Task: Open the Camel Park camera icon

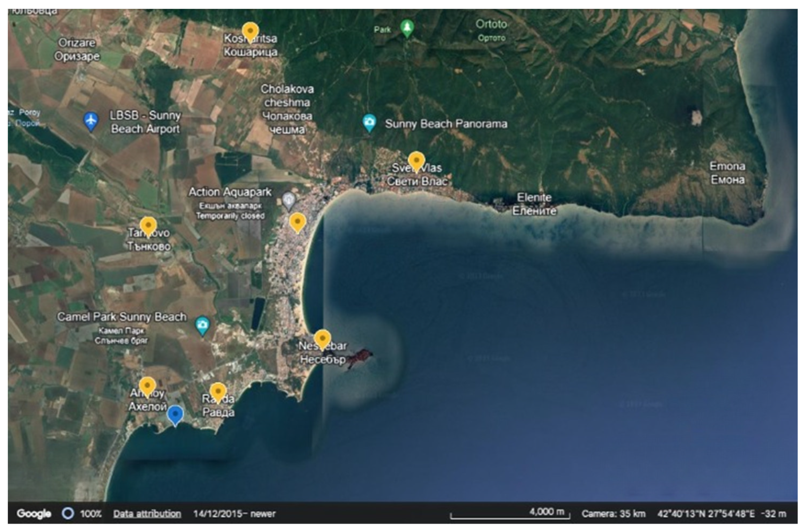Action: point(202,325)
